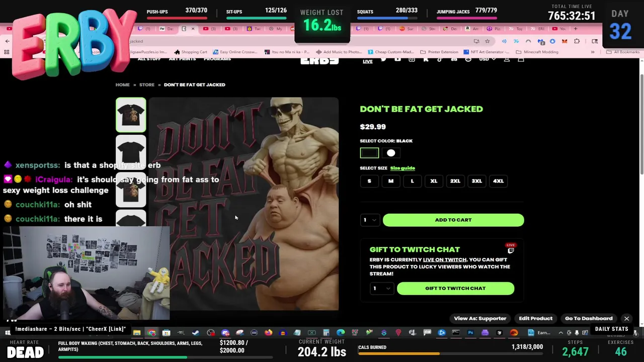Click the Windows Start button
The image size is (644, 362).
[x=8, y=332]
